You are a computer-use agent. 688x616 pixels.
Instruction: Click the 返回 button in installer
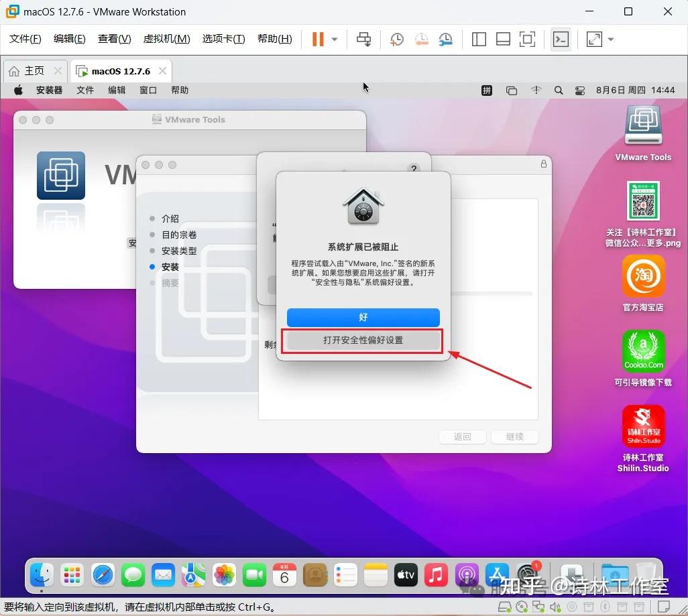[462, 436]
